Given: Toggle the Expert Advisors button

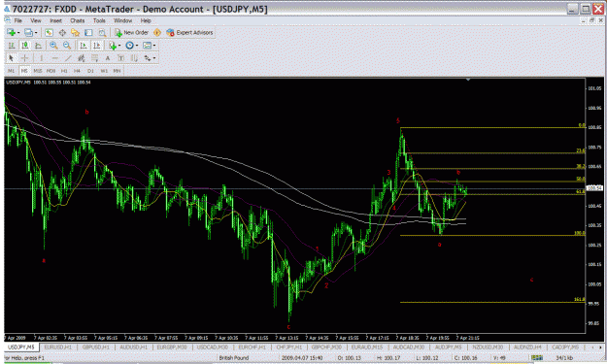Looking at the screenshot, I should coord(189,32).
